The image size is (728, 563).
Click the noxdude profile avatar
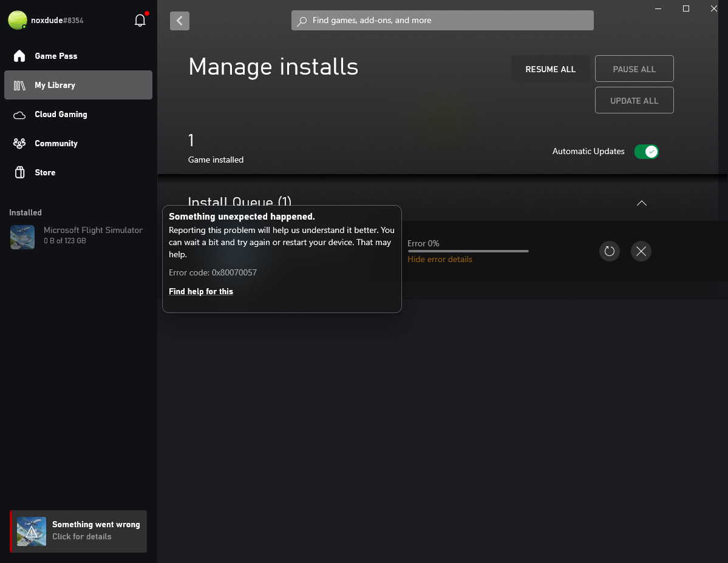coord(18,21)
